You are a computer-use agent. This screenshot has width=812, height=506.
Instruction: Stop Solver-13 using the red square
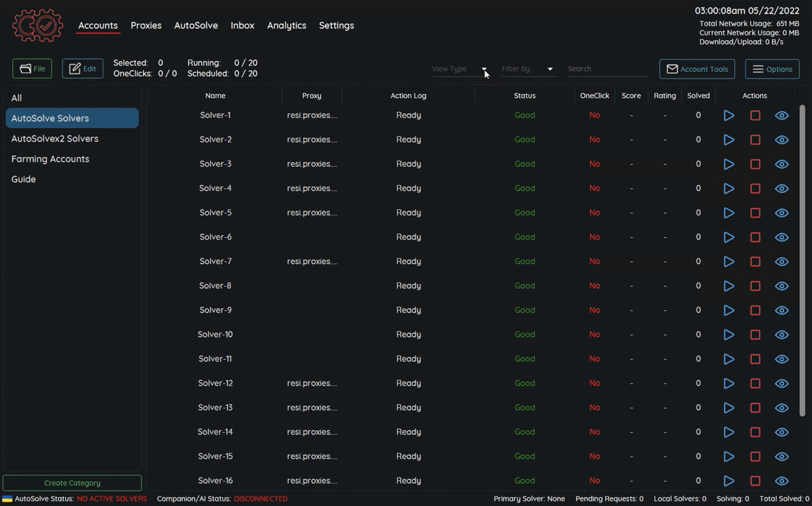(755, 408)
